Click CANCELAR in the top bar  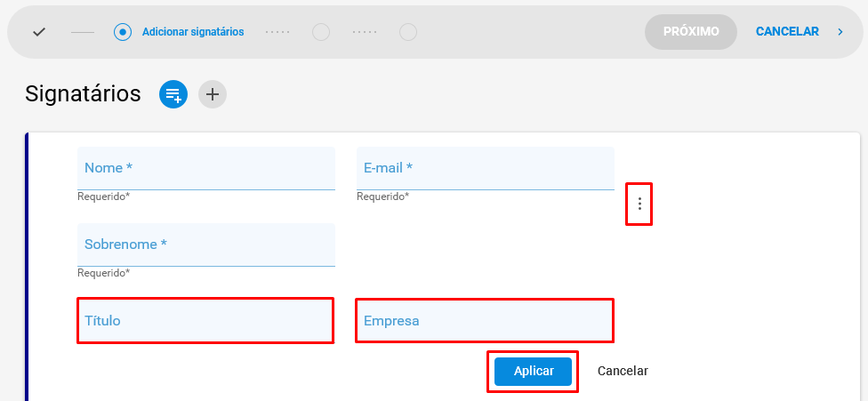tap(787, 32)
